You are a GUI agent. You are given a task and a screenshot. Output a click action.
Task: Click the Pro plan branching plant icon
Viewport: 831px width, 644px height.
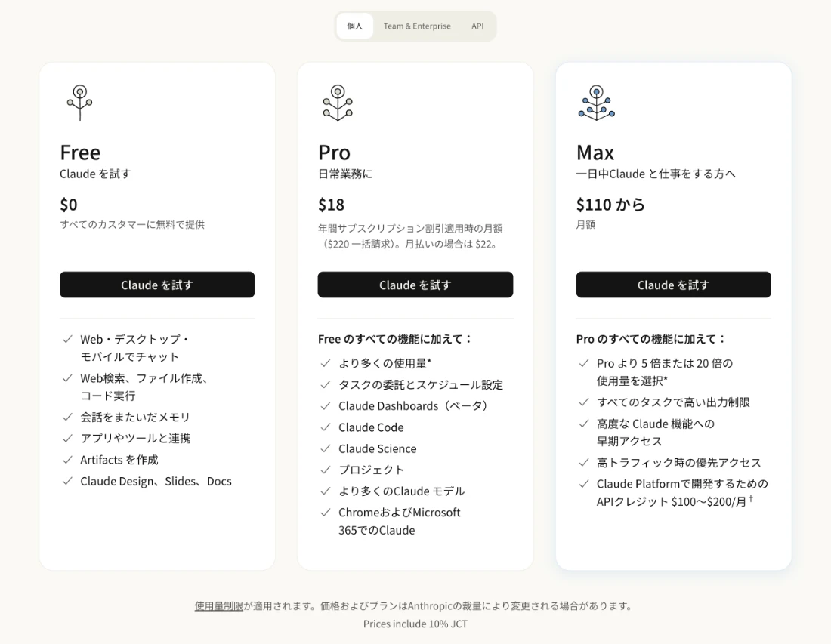click(338, 103)
